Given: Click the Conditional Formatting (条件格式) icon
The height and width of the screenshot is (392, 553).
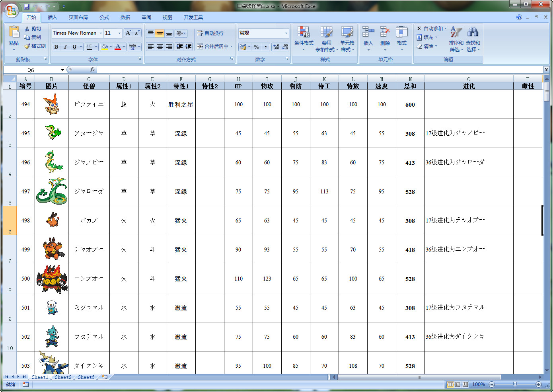Looking at the screenshot, I should point(304,32).
